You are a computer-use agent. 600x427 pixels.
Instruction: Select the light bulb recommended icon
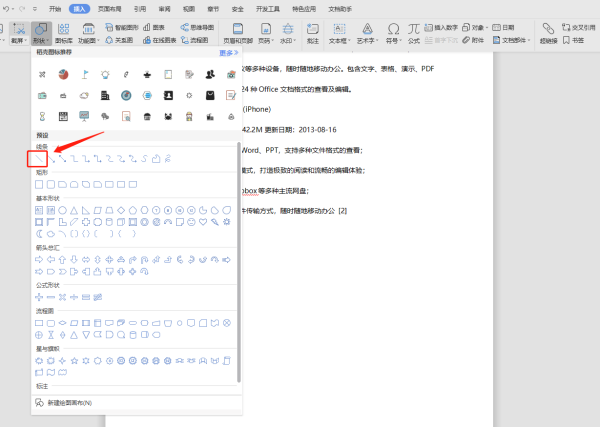pos(105,74)
